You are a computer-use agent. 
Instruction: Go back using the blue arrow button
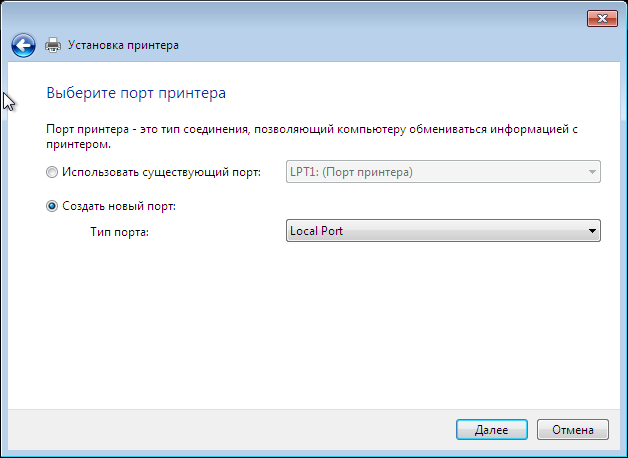[x=24, y=45]
